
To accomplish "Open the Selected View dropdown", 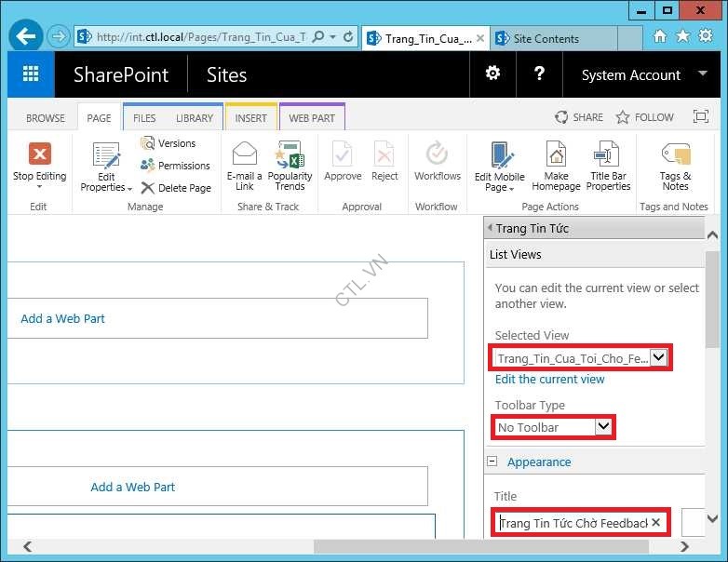I will point(658,357).
